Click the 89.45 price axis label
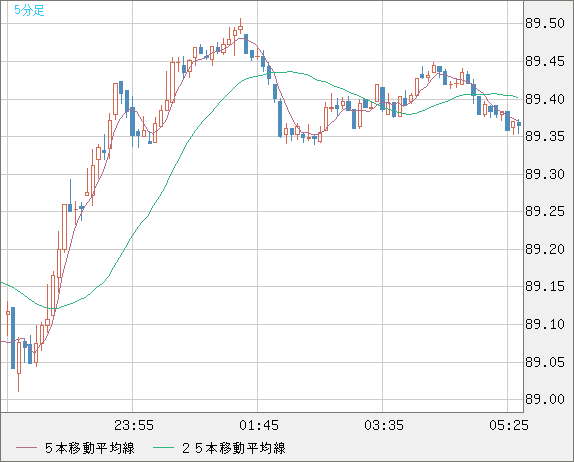This screenshot has height=462, width=574. (545, 61)
